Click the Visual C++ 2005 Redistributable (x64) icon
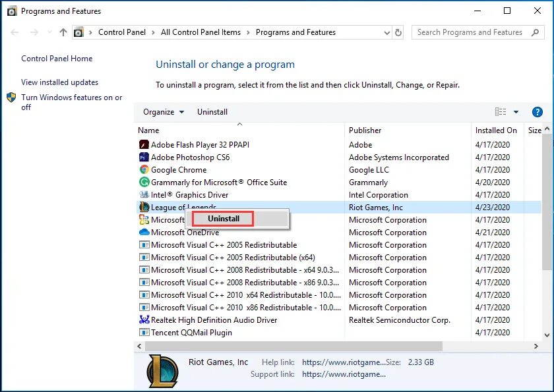The height and width of the screenshot is (392, 554). pyautogui.click(x=144, y=257)
